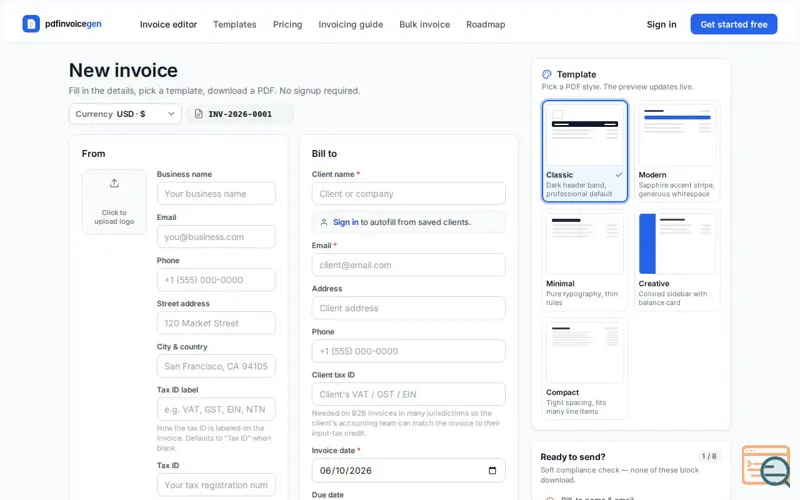Click the New invoice heading
800x500 pixels.
[x=123, y=70]
